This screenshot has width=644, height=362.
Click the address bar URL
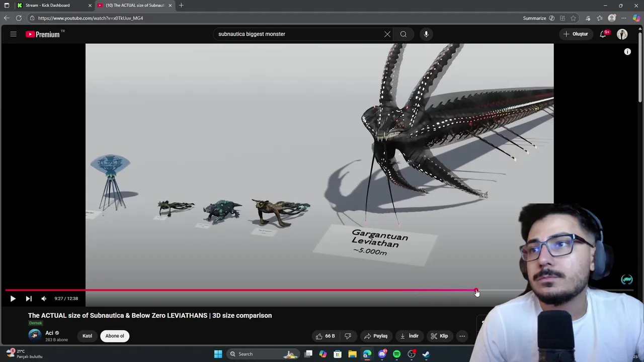tap(91, 18)
